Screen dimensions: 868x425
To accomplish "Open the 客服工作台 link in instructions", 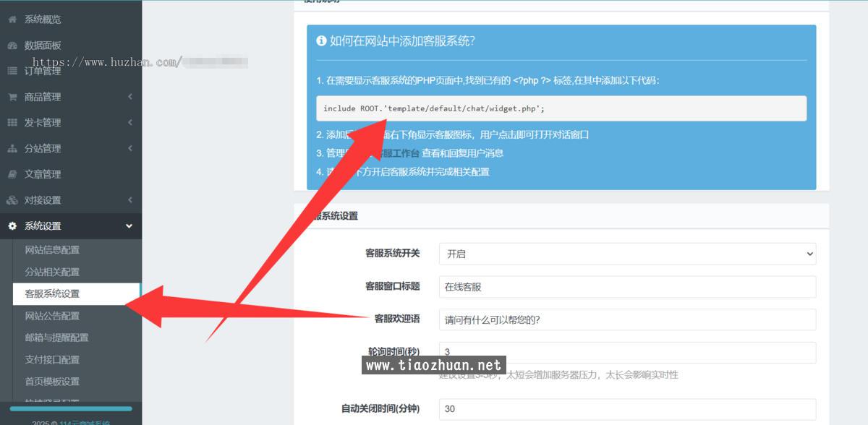I will (396, 153).
